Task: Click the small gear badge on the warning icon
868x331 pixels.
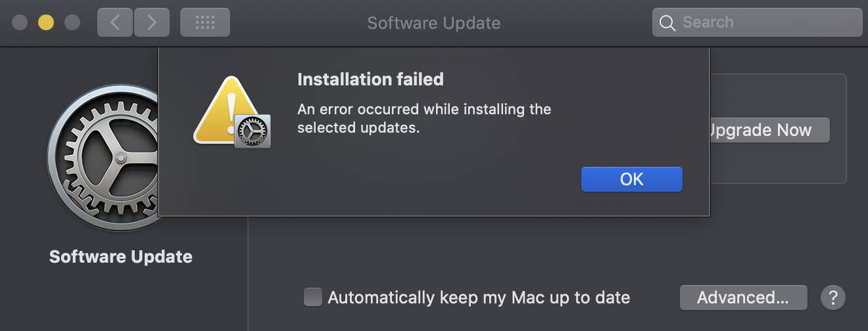Action: (x=253, y=131)
